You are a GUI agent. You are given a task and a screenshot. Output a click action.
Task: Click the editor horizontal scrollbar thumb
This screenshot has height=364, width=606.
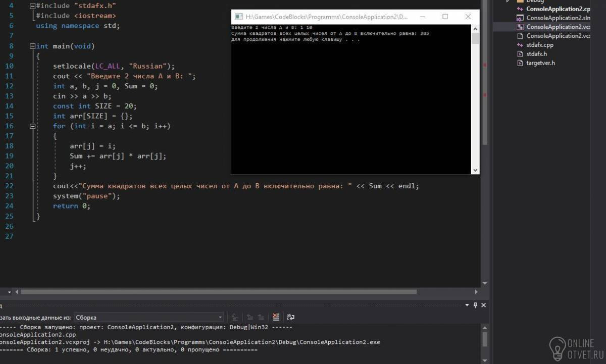point(218,292)
